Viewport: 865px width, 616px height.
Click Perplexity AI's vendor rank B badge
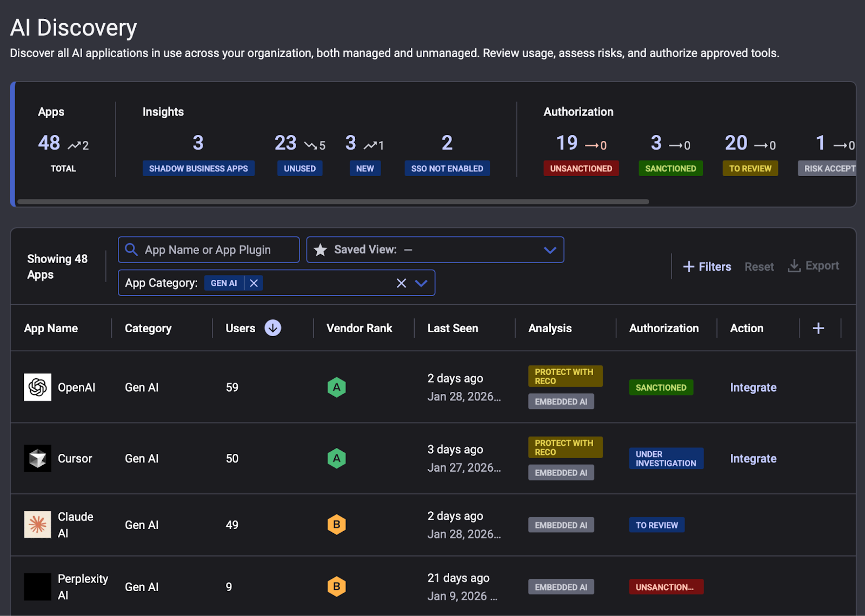[x=336, y=586]
